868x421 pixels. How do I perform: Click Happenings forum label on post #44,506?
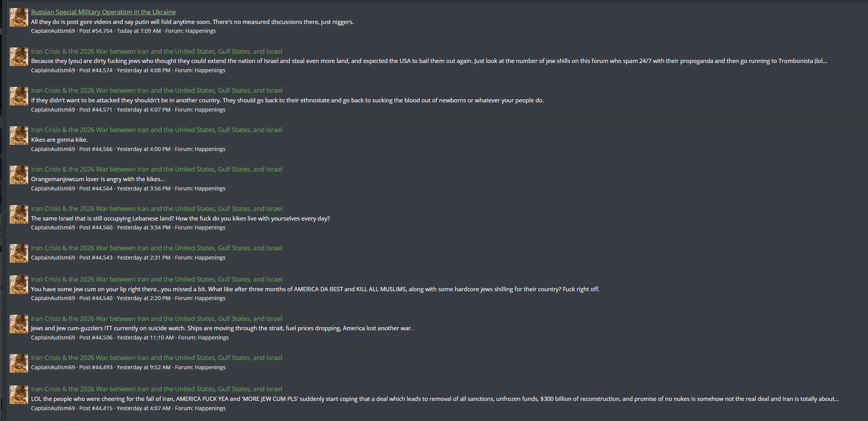pyautogui.click(x=213, y=338)
